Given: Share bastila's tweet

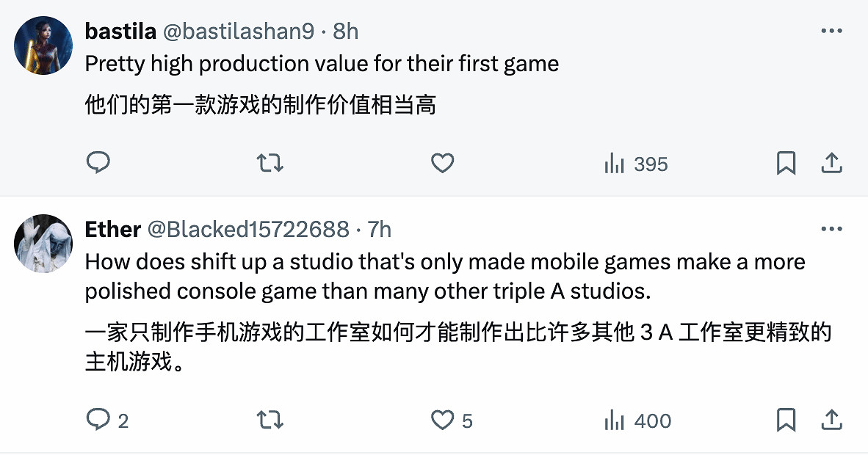Looking at the screenshot, I should pos(832,163).
